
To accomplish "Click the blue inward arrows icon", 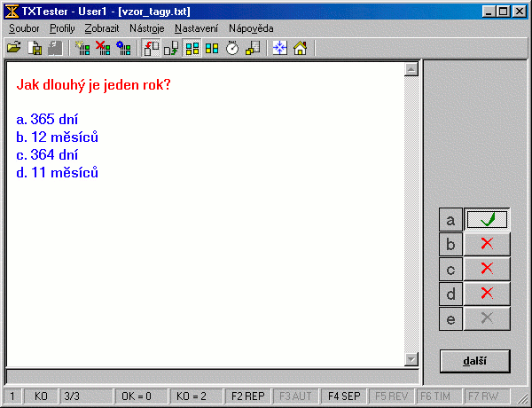I will click(280, 48).
